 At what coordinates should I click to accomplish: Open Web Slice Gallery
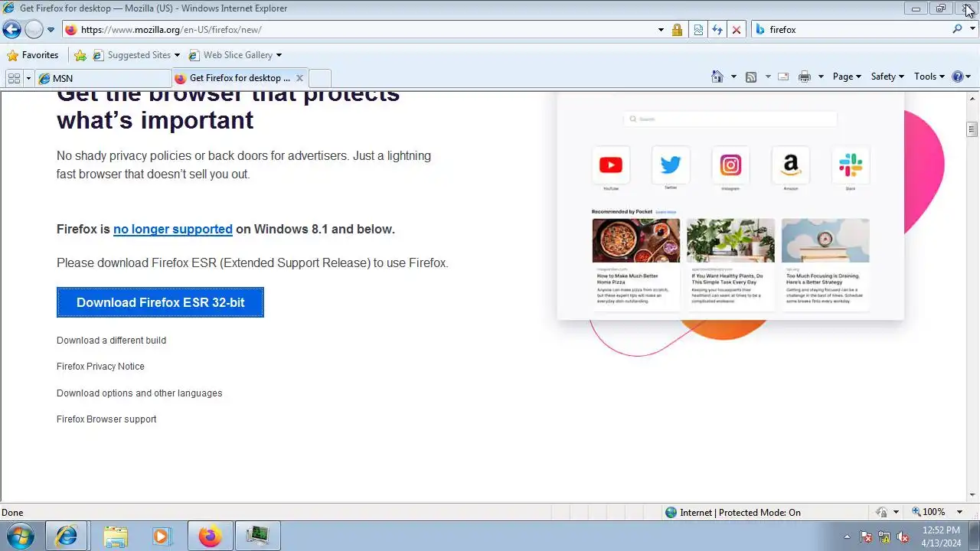click(230, 55)
